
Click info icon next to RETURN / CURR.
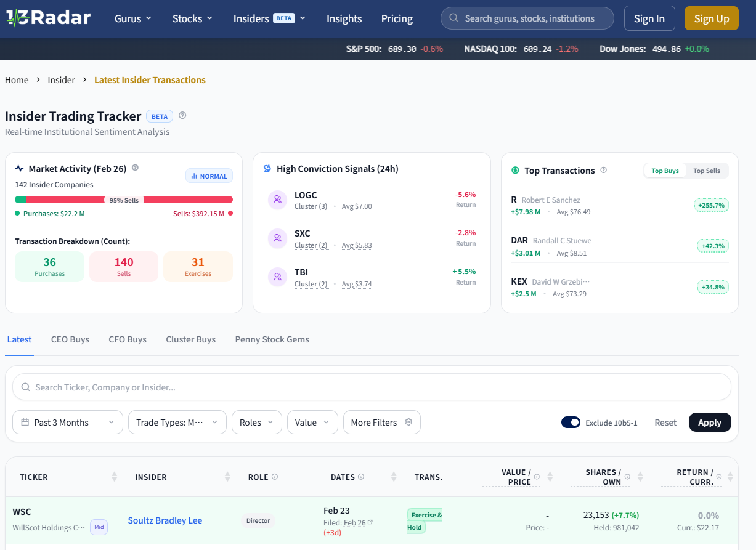point(719,477)
